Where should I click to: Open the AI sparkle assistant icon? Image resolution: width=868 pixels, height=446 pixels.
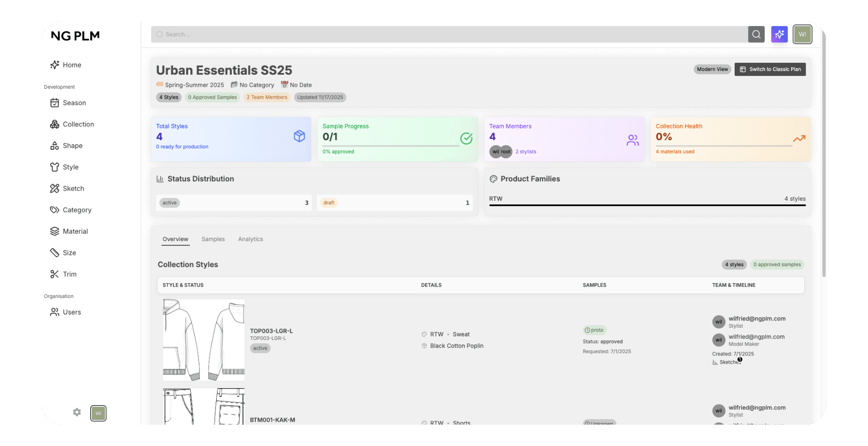pyautogui.click(x=779, y=34)
